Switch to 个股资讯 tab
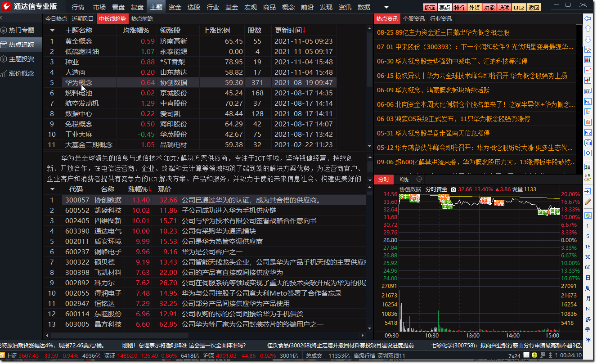The width and height of the screenshot is (597, 364). pos(414,19)
